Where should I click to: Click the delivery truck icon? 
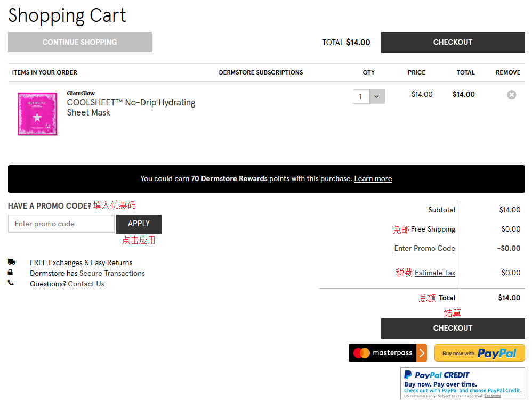(11, 262)
